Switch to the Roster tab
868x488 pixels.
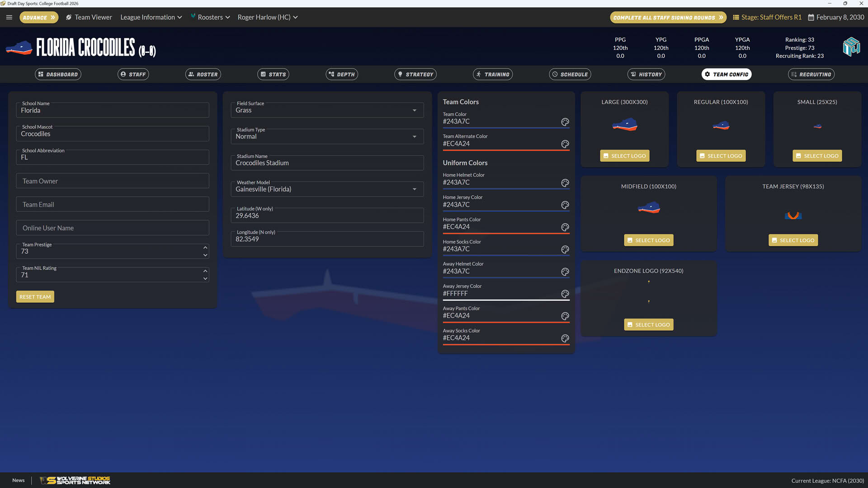(203, 74)
